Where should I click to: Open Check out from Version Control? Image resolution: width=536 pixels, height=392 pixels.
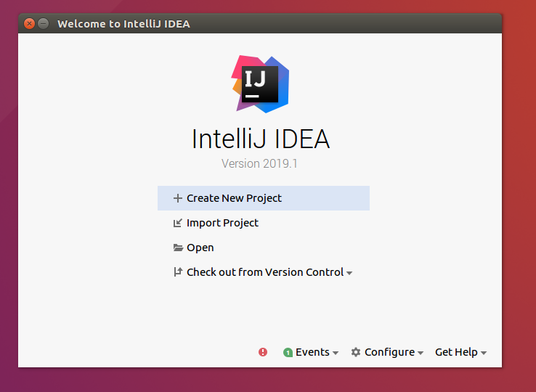click(x=265, y=272)
